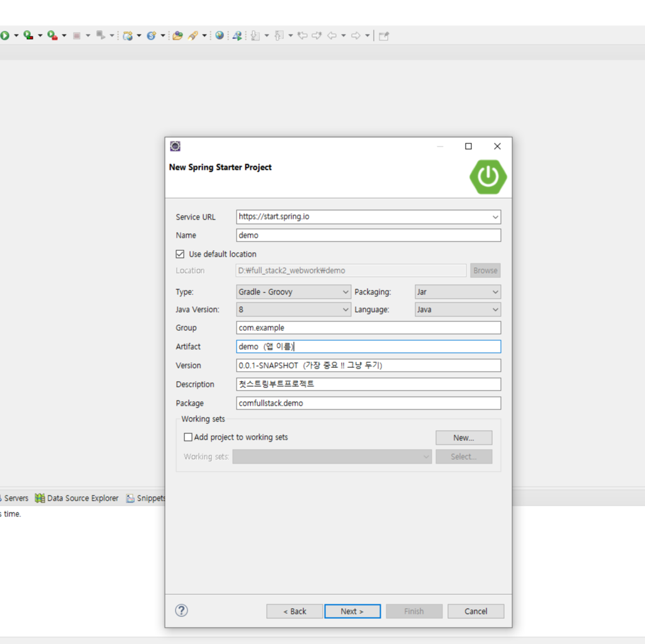Switch to the Servers tab
645x644 pixels.
14,498
